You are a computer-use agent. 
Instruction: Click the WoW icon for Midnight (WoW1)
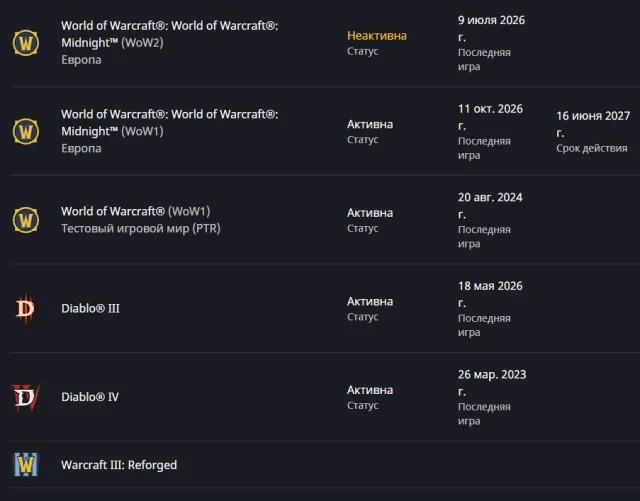pos(26,131)
